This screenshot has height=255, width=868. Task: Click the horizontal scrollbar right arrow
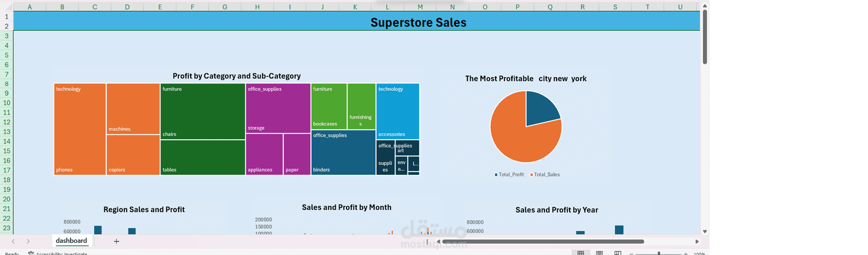(x=697, y=242)
